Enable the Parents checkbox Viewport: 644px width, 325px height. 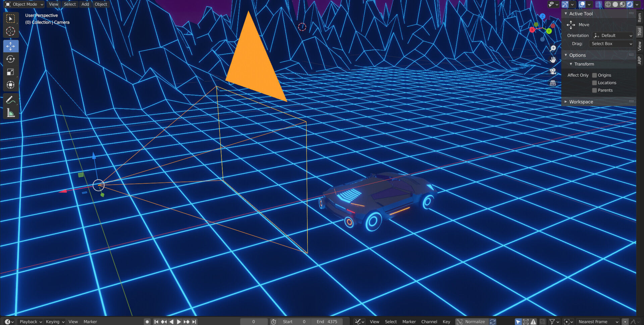pos(594,90)
